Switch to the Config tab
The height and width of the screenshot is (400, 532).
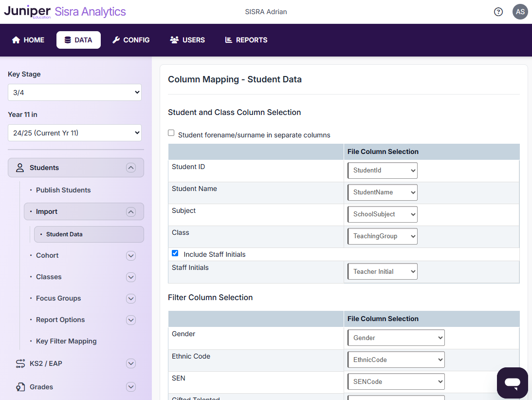[x=131, y=40]
